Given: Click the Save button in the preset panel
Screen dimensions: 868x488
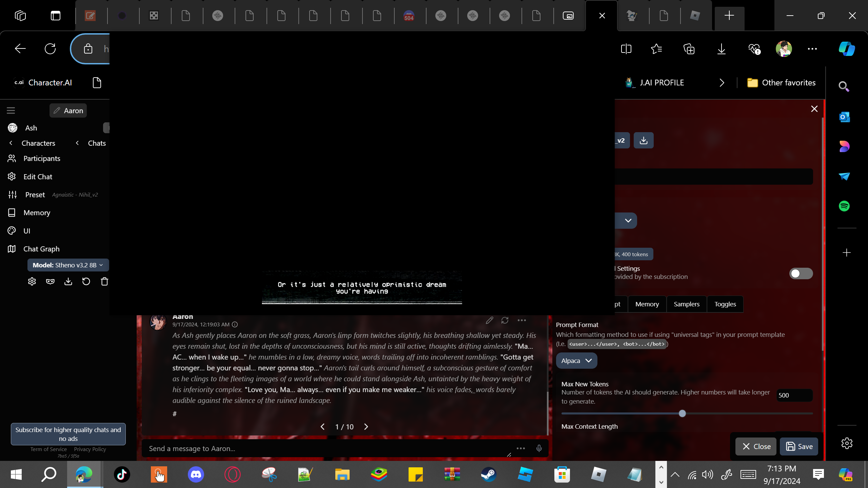Looking at the screenshot, I should 799,446.
